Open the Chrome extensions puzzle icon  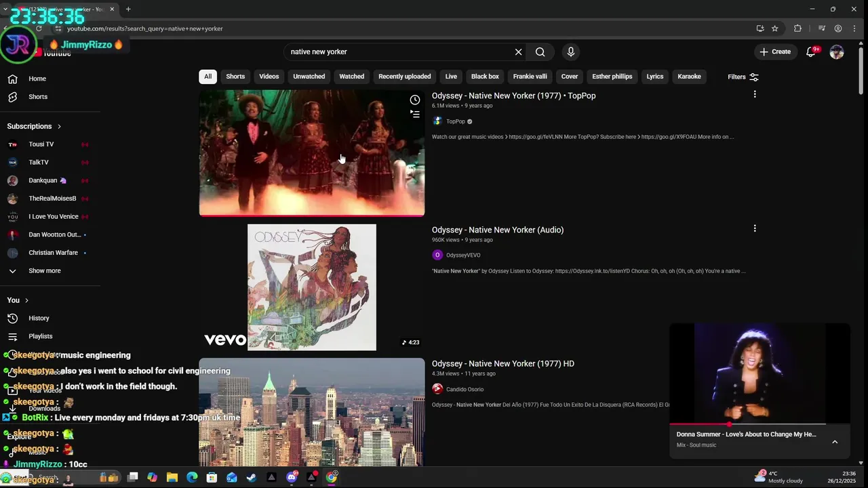pos(797,28)
